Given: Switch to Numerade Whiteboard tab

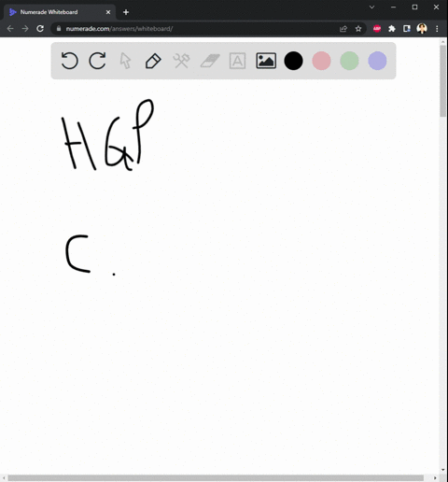Looking at the screenshot, I should 59,12.
